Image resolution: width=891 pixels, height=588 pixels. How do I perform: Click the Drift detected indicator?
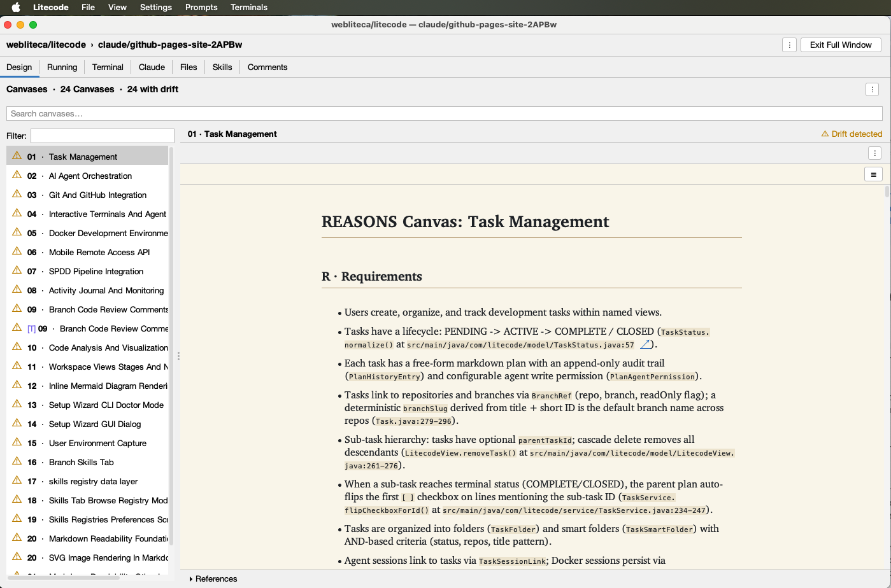click(852, 134)
